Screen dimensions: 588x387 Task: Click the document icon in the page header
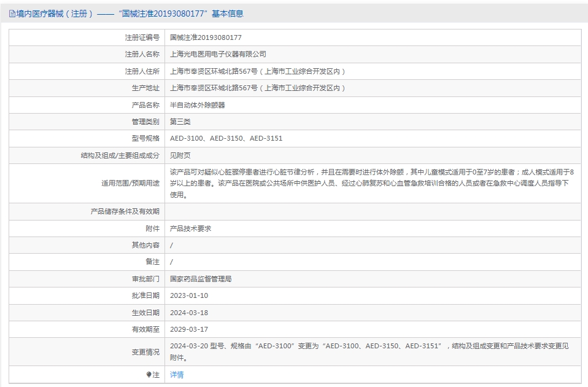coord(12,14)
